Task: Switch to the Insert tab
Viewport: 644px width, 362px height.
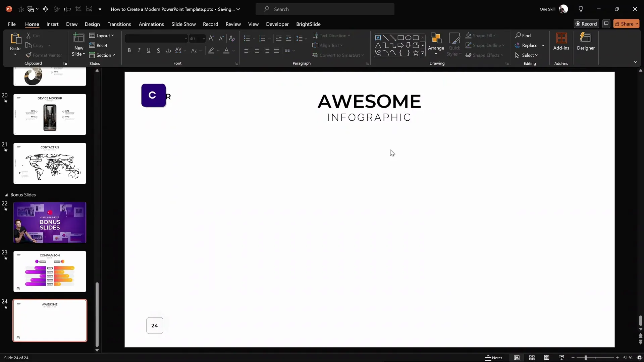Action: pyautogui.click(x=52, y=24)
